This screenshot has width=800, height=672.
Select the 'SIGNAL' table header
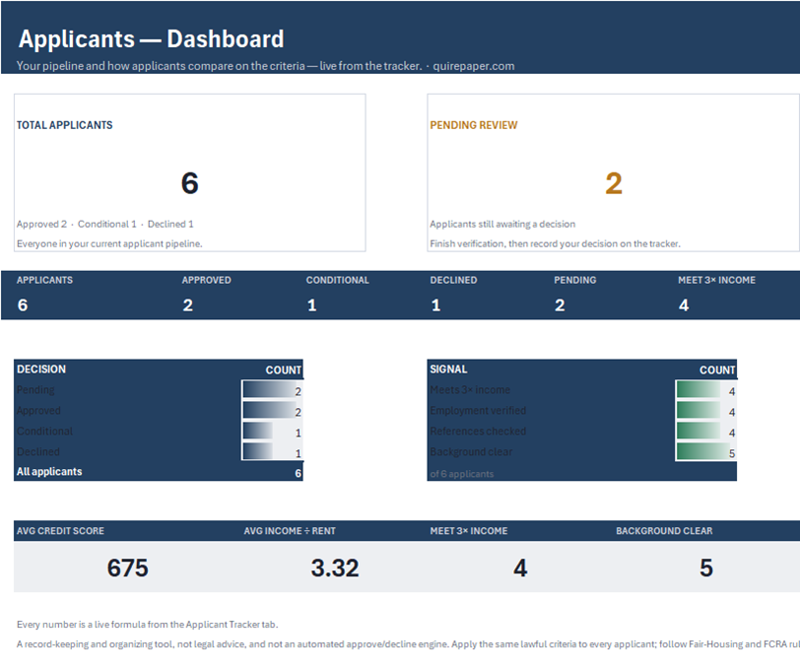coord(448,369)
